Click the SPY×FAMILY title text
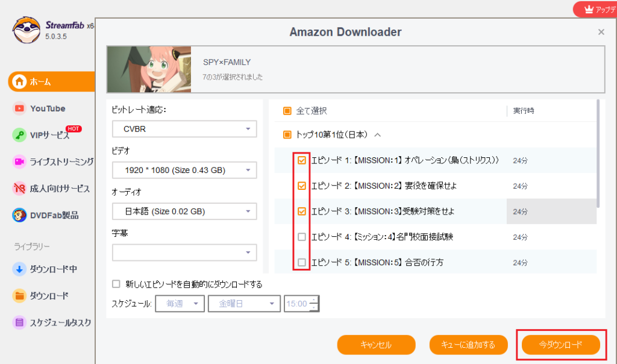The image size is (617, 364). 227,62
